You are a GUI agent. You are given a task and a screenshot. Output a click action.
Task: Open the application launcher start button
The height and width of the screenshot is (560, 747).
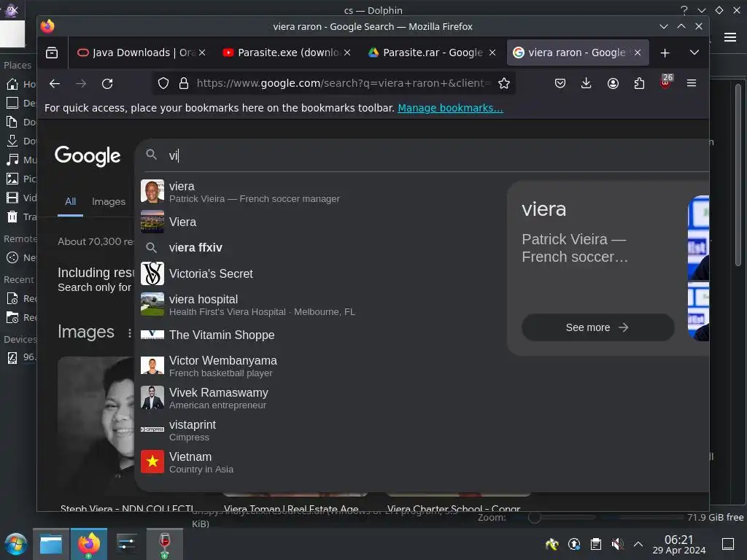click(x=16, y=544)
